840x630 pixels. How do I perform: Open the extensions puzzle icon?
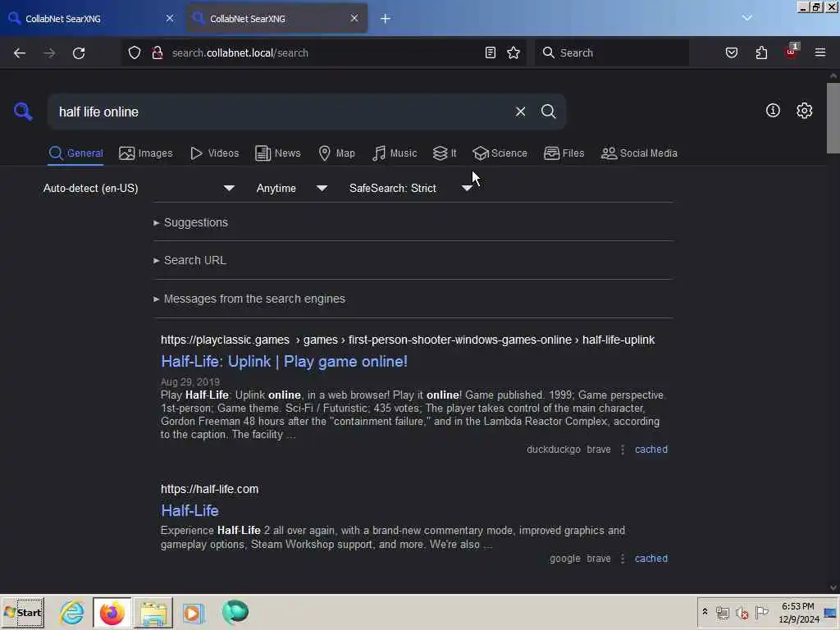tap(761, 52)
